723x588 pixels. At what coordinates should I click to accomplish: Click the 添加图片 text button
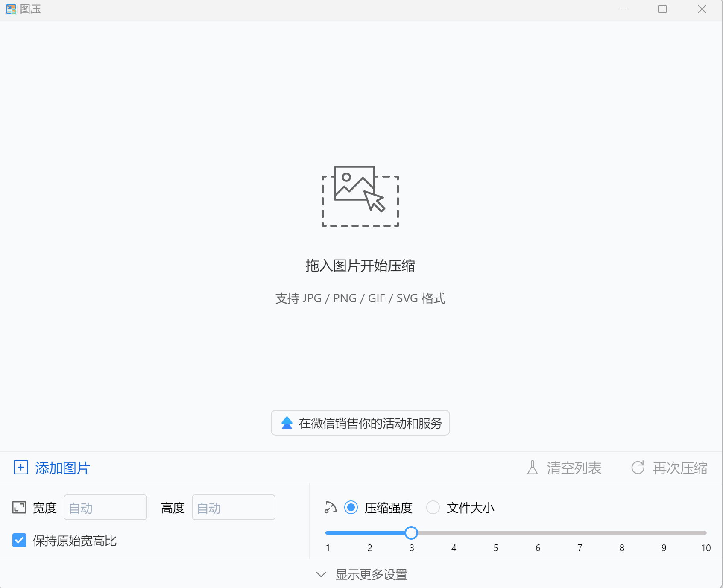click(x=62, y=468)
